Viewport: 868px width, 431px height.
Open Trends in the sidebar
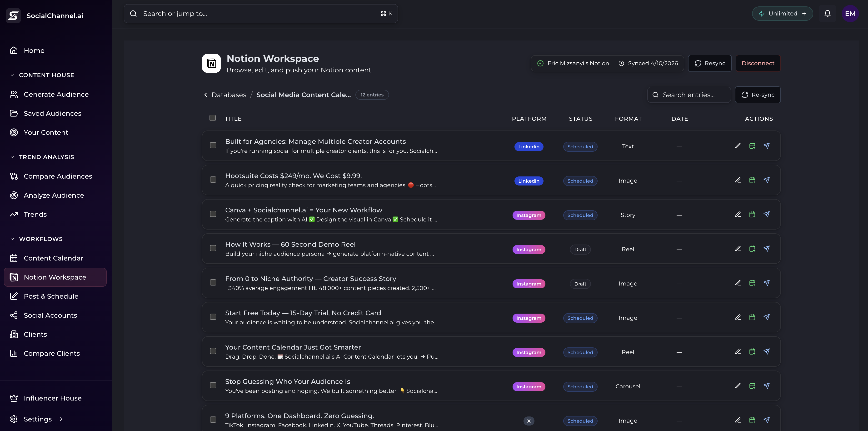(x=56, y=214)
